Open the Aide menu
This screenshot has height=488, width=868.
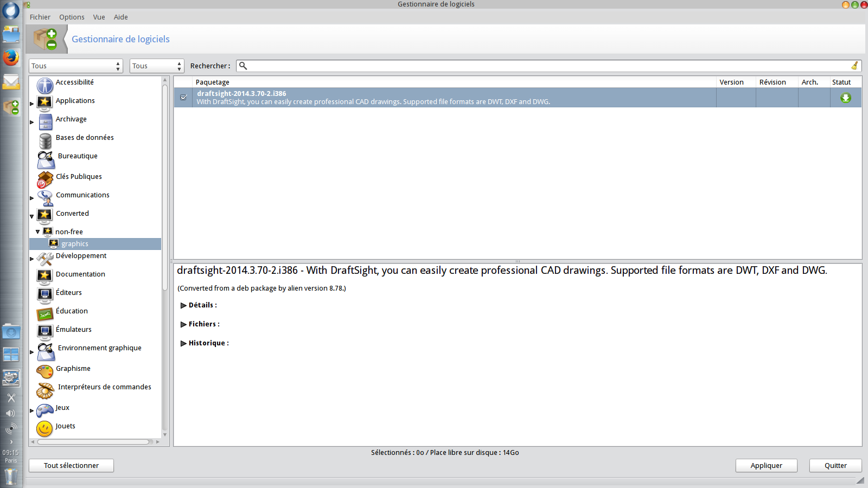[x=120, y=17]
